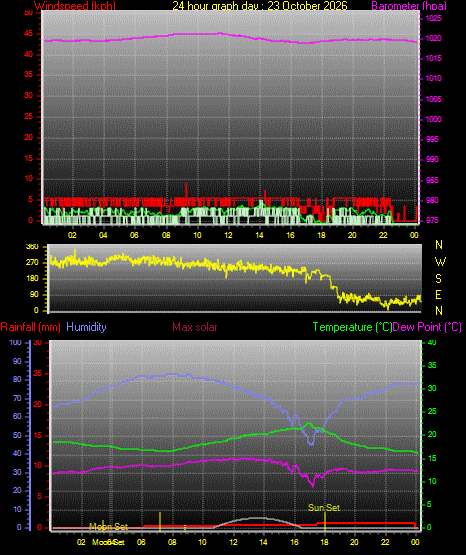Click the Barometer (hpa) axis title
The width and height of the screenshot is (466, 555).
pos(409,6)
